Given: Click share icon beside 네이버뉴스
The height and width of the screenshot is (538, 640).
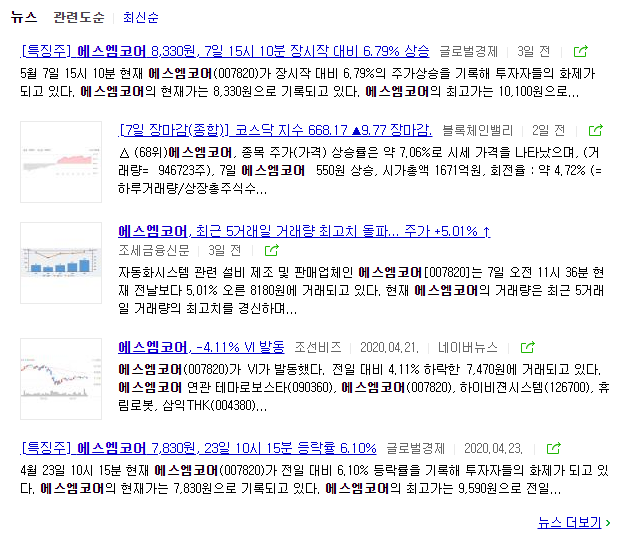Looking at the screenshot, I should (x=528, y=347).
